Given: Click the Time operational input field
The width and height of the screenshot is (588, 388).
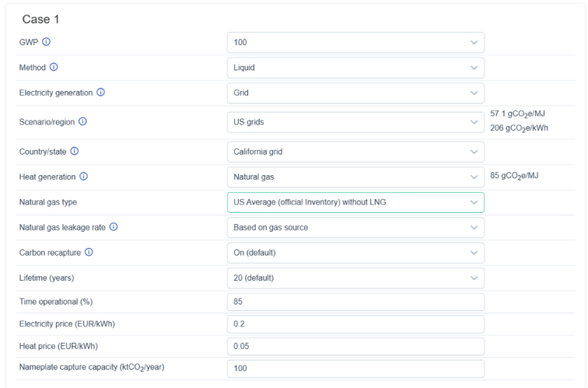Looking at the screenshot, I should [x=355, y=302].
